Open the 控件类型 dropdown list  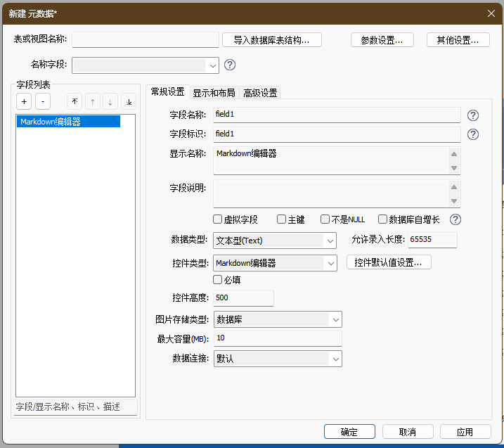pyautogui.click(x=330, y=263)
